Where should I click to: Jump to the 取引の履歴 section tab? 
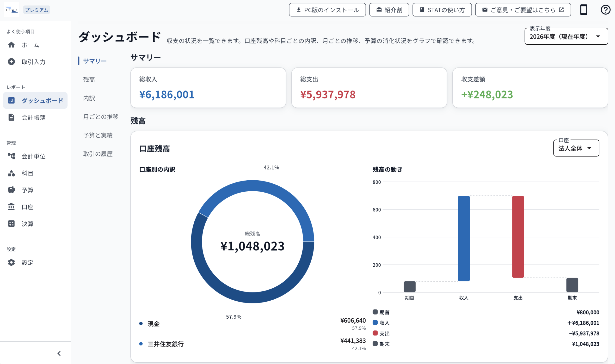coord(98,154)
